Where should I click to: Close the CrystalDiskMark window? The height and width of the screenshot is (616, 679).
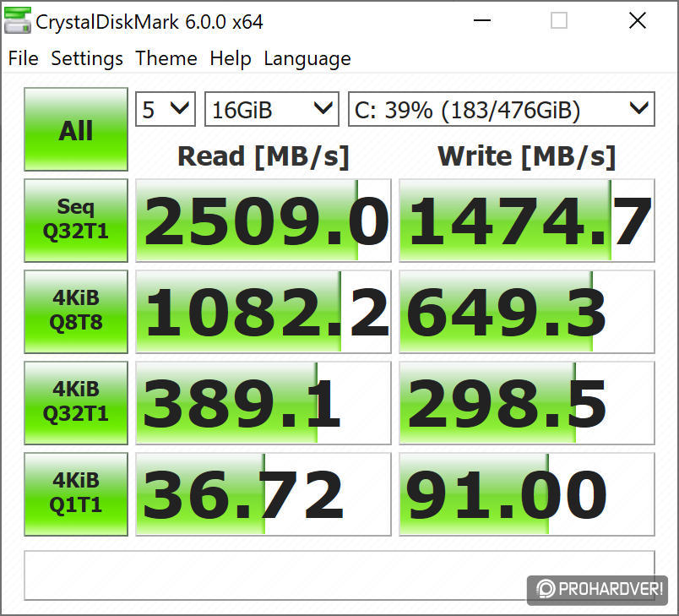tap(638, 20)
